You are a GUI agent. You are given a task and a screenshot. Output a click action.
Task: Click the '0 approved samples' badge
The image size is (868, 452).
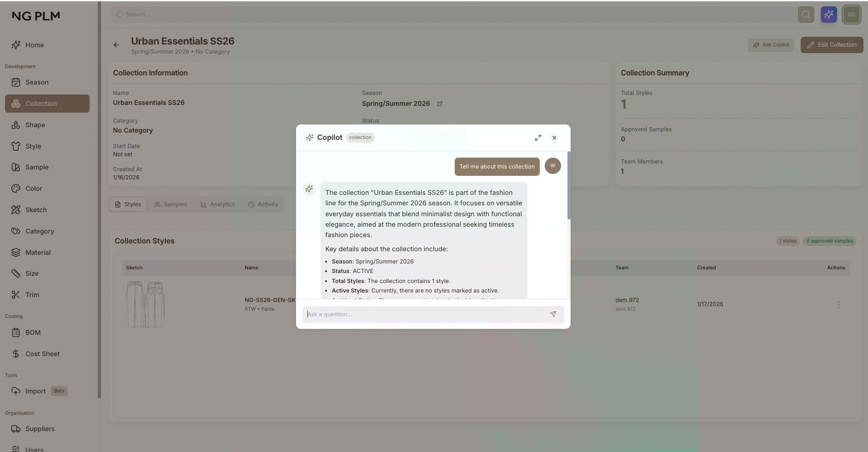point(829,241)
